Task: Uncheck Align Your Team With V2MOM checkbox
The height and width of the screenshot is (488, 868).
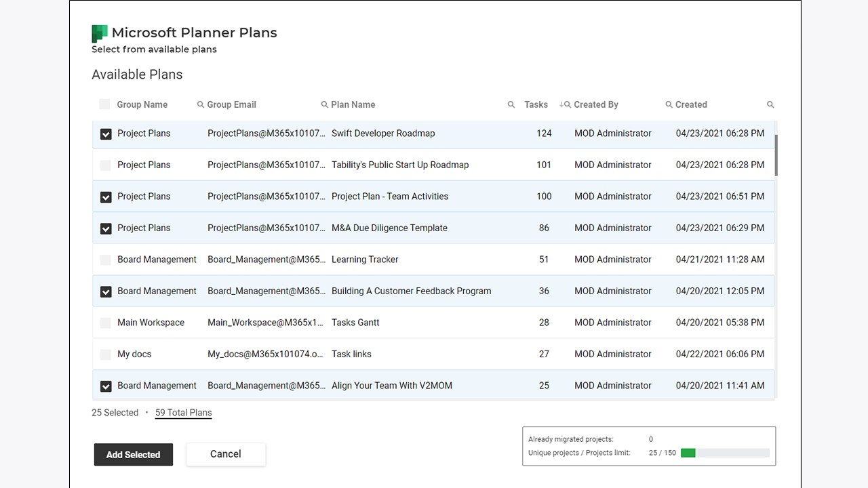Action: click(x=106, y=386)
